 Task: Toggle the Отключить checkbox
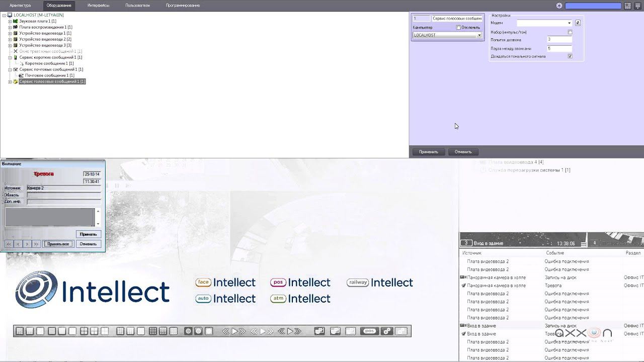458,27
